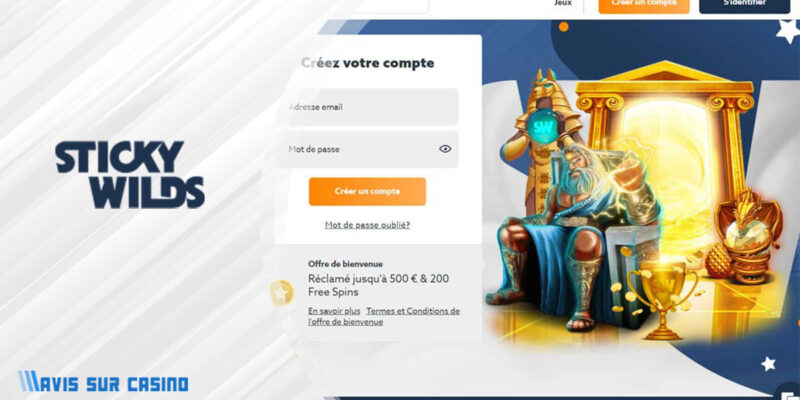This screenshot has height=400, width=800.
Task: Click the white star in top-right corner
Action: coord(788,31)
